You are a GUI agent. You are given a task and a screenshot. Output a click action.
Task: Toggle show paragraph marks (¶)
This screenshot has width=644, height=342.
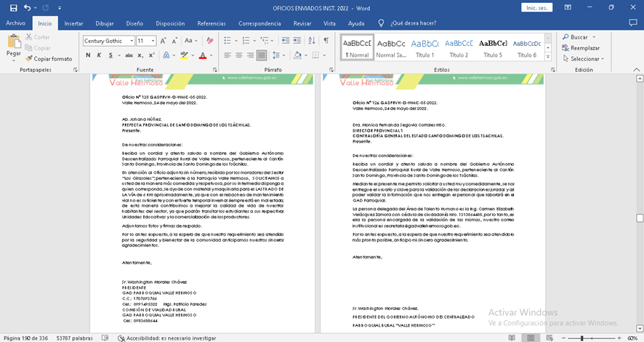326,41
